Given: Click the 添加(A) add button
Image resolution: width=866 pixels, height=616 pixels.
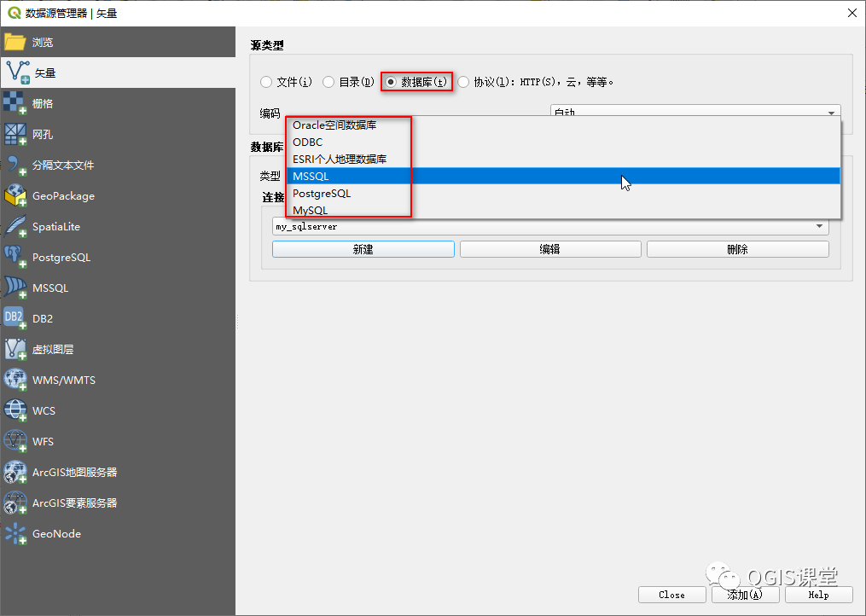Looking at the screenshot, I should (745, 595).
